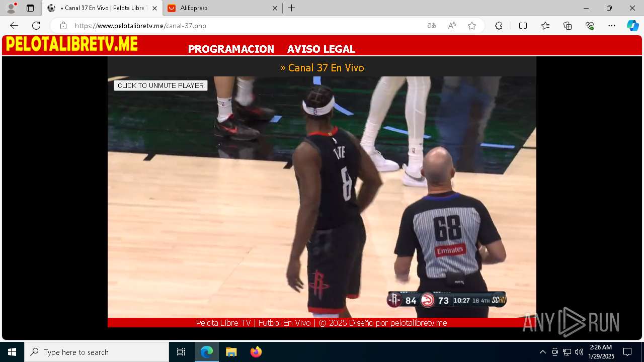Click the Pelota Libre TV footer text
The width and height of the screenshot is (644, 362).
coord(321,323)
